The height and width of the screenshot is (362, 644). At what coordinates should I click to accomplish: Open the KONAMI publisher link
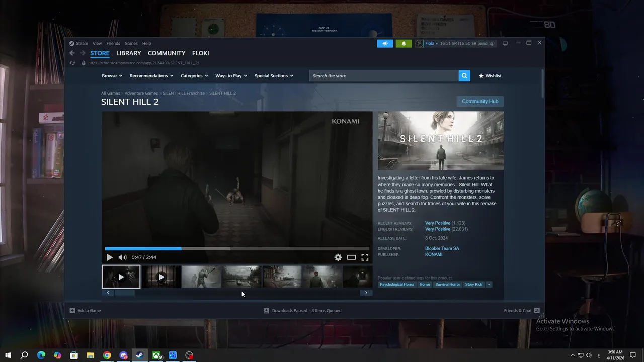pos(434,254)
